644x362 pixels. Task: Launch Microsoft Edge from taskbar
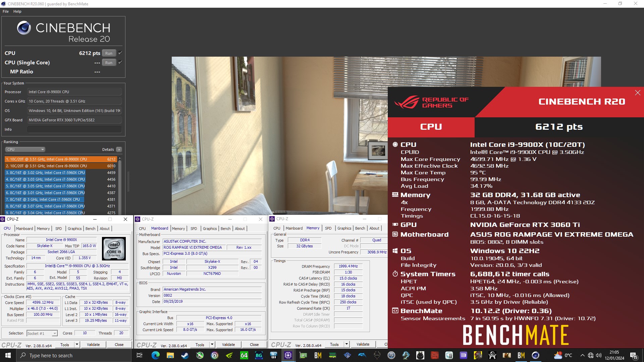coord(155,355)
